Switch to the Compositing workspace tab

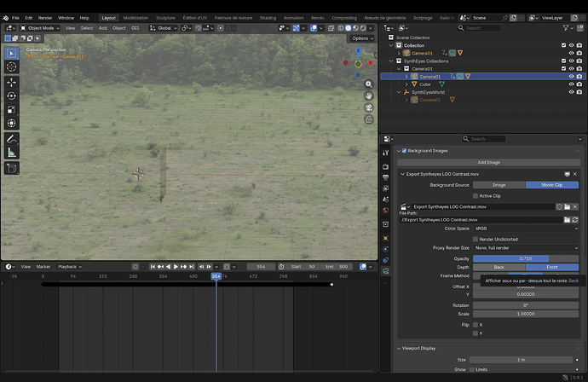pyautogui.click(x=344, y=18)
